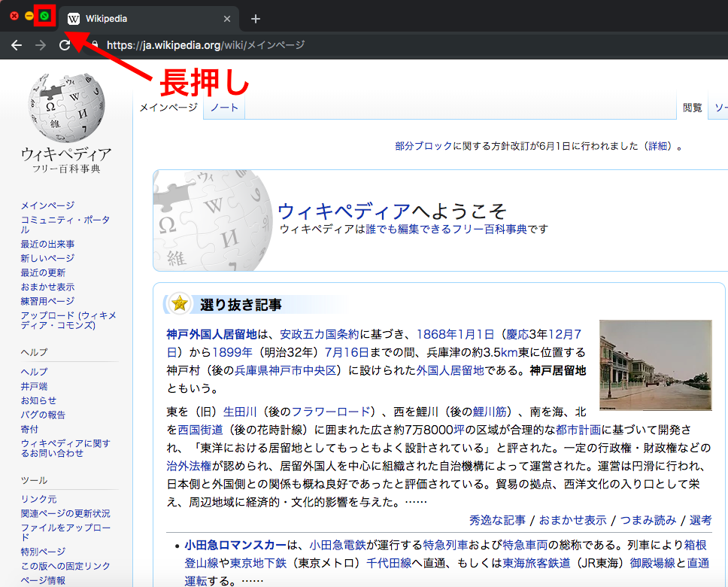Click the 西国街道 link

tap(201, 430)
